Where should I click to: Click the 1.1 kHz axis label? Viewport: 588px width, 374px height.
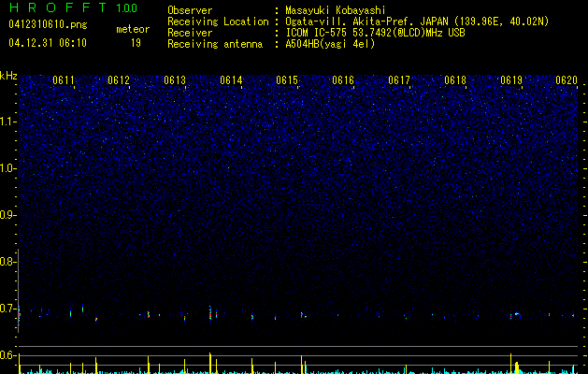7,122
